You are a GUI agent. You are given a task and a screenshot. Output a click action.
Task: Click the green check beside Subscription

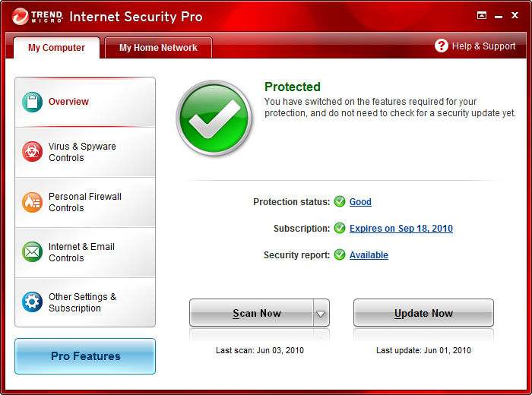click(x=340, y=229)
